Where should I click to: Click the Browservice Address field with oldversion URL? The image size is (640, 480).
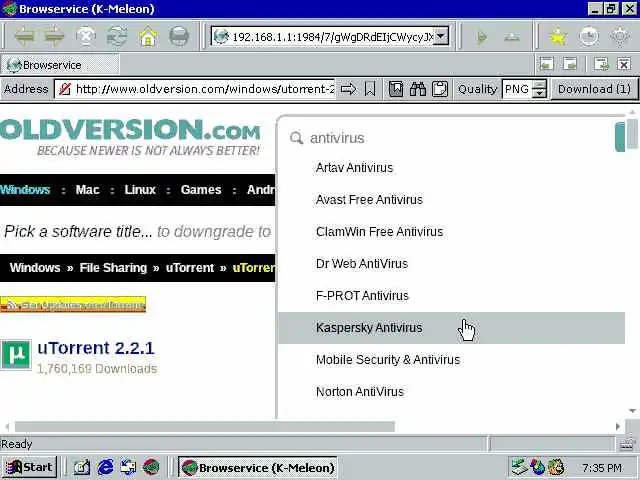pyautogui.click(x=204, y=89)
